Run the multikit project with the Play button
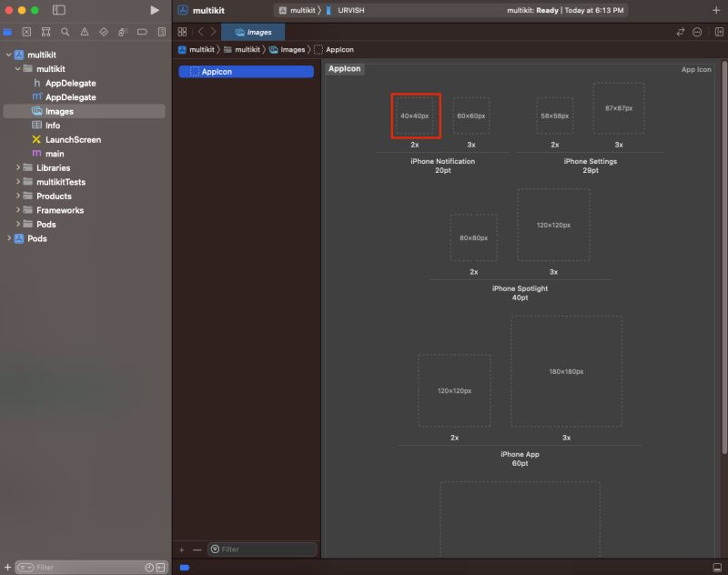The height and width of the screenshot is (575, 728). click(x=153, y=10)
